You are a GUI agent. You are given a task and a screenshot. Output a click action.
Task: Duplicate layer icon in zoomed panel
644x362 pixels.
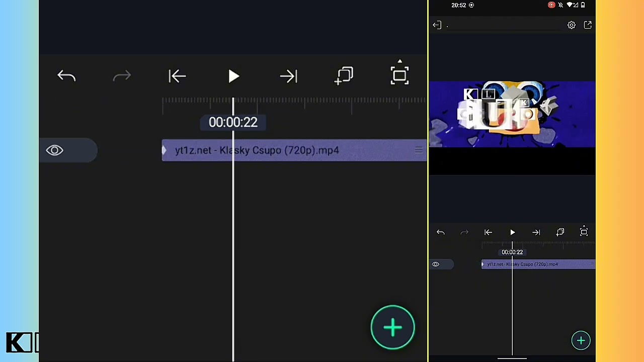coord(344,76)
